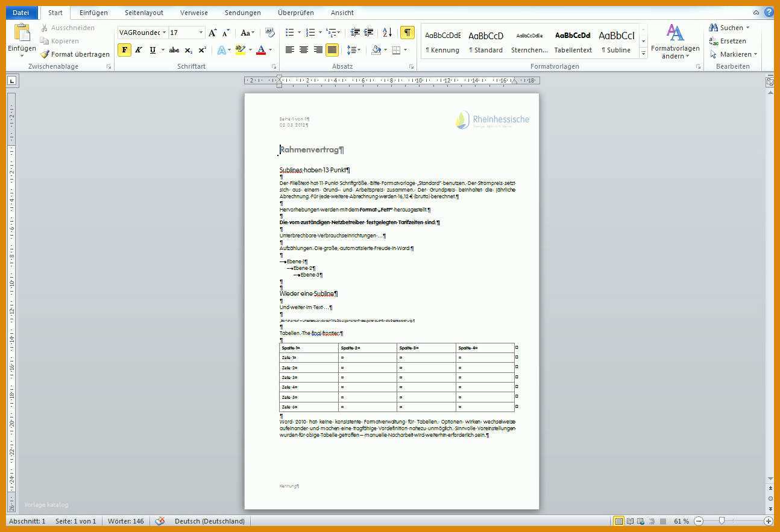The height and width of the screenshot is (532, 780).
Task: Click the tab stop selector at ruler corner
Action: pos(11,80)
